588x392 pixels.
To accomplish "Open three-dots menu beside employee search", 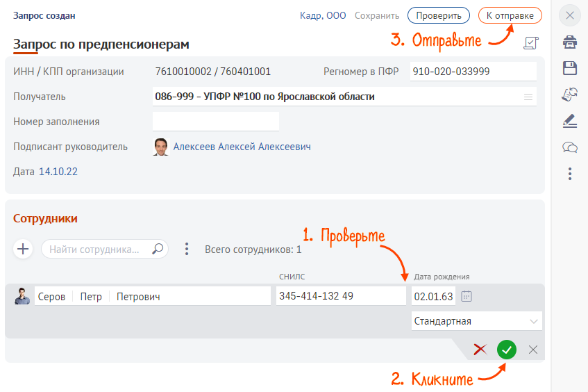I will click(x=186, y=249).
